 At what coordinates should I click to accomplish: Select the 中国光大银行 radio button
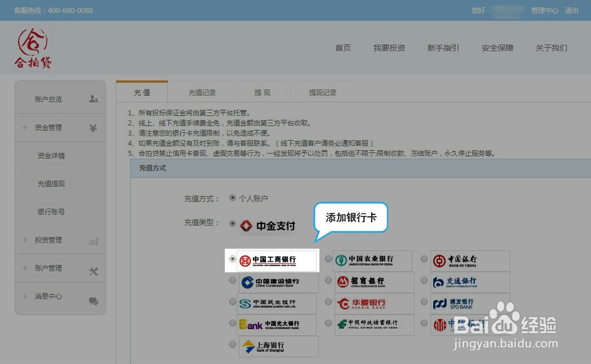pyautogui.click(x=232, y=323)
